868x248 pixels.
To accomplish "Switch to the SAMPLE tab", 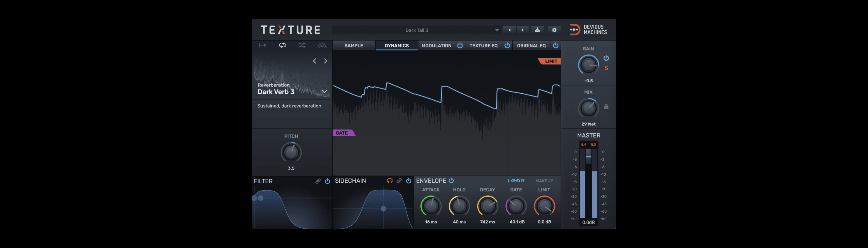I will 353,46.
